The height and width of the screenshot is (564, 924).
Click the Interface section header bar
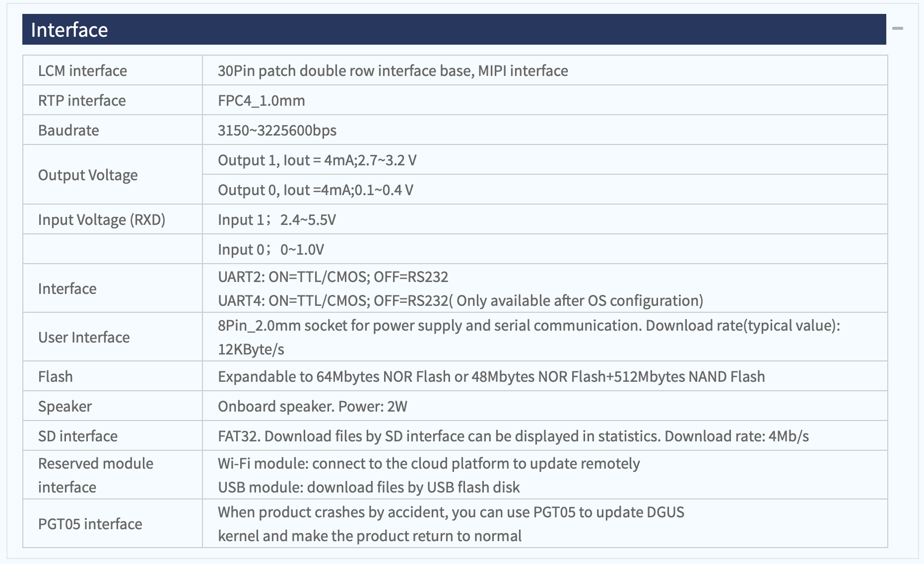tap(454, 29)
